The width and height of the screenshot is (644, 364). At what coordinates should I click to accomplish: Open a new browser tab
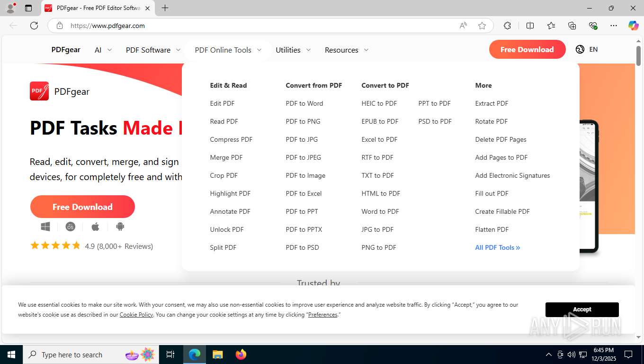click(165, 8)
